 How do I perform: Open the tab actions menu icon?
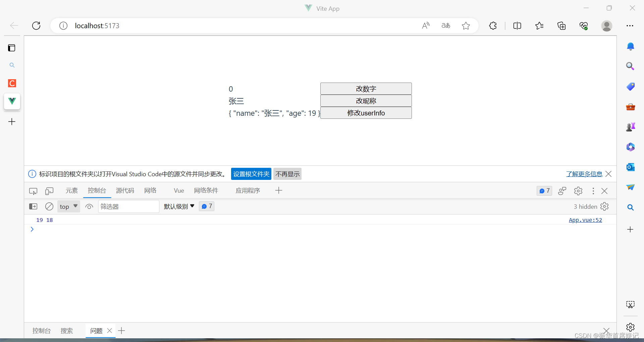(x=12, y=48)
